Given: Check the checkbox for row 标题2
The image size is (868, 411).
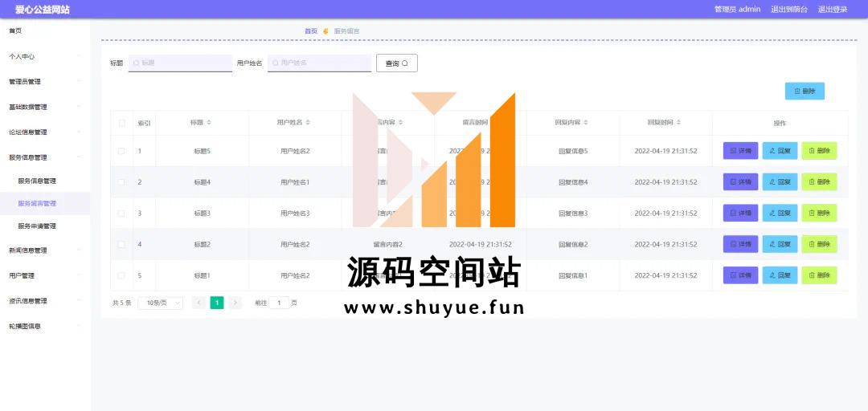Looking at the screenshot, I should coord(122,244).
